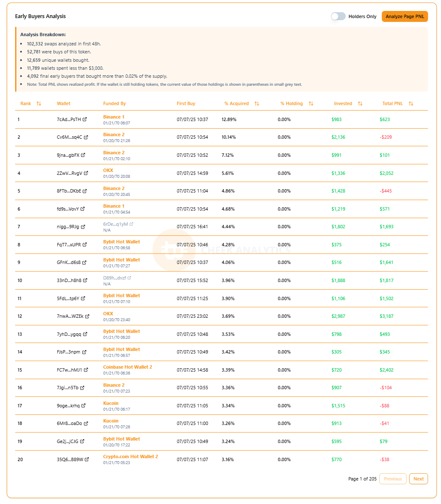This screenshot has width=441, height=504.
Task: Open OKX funder link in rank 4 row
Action: (x=108, y=170)
